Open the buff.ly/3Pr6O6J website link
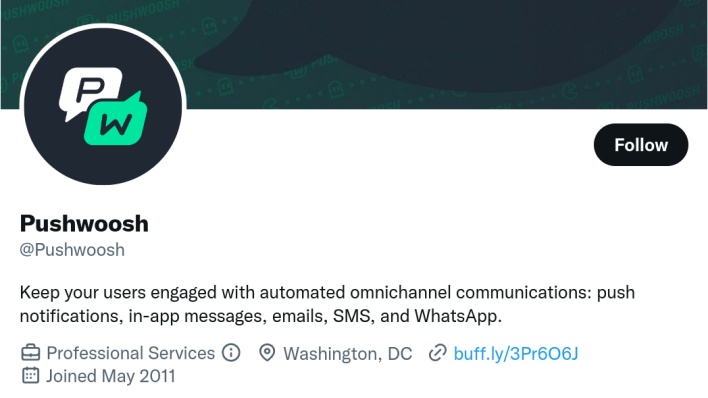Viewport: 708px width, 398px height. tap(516, 353)
